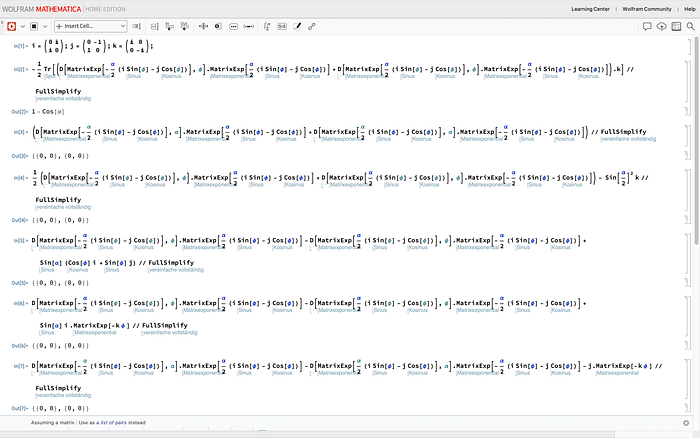Click the magnifying glass search icon
This screenshot has width=700, height=438.
(691, 26)
